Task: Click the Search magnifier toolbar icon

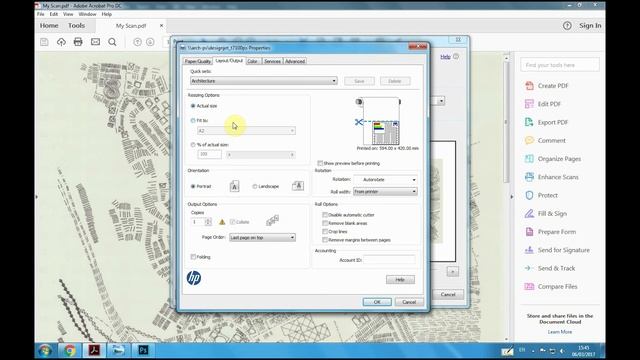Action: 112,42
